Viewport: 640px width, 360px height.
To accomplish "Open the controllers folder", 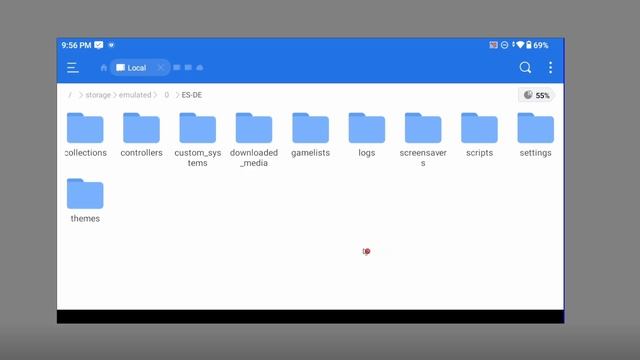I will tap(141, 135).
